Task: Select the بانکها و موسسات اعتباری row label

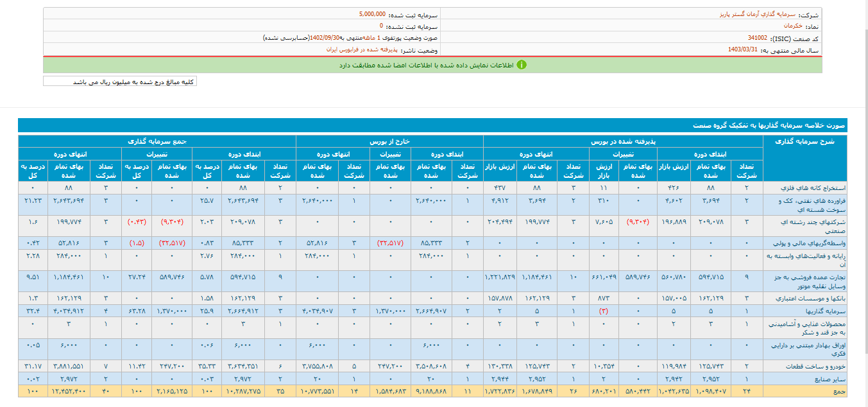Action: (x=806, y=299)
